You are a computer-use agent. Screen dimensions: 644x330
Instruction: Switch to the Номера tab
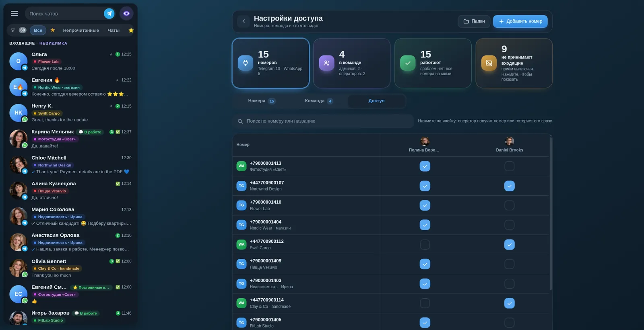(x=262, y=101)
